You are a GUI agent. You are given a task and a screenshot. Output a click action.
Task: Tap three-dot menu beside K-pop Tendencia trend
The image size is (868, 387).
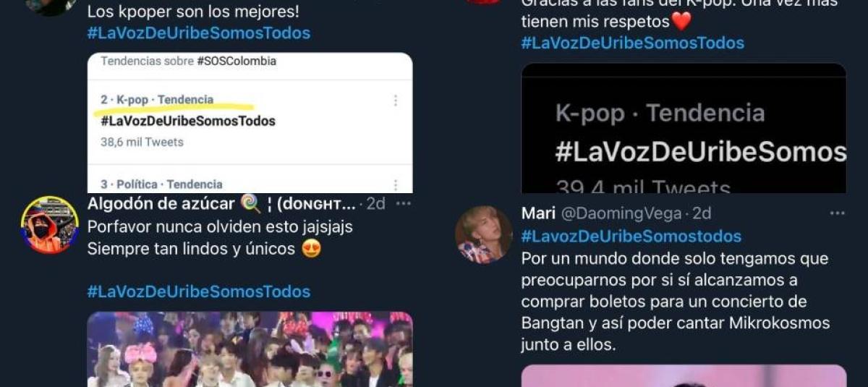click(x=395, y=101)
